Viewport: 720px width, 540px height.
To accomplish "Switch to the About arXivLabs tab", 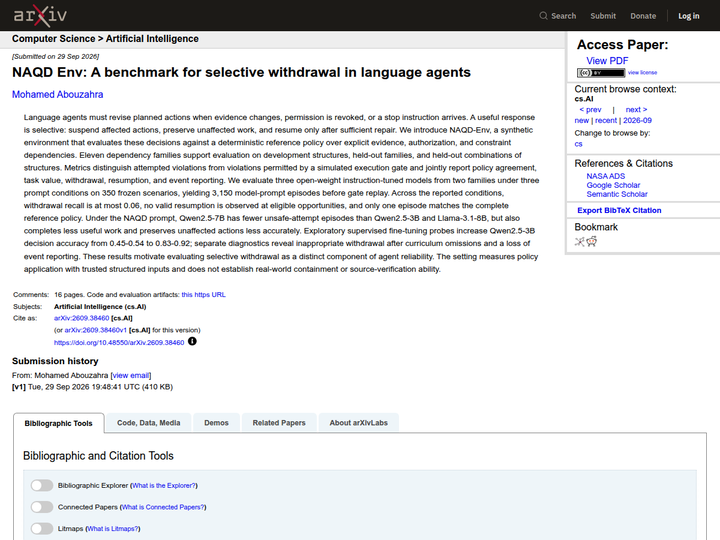I will [x=359, y=422].
